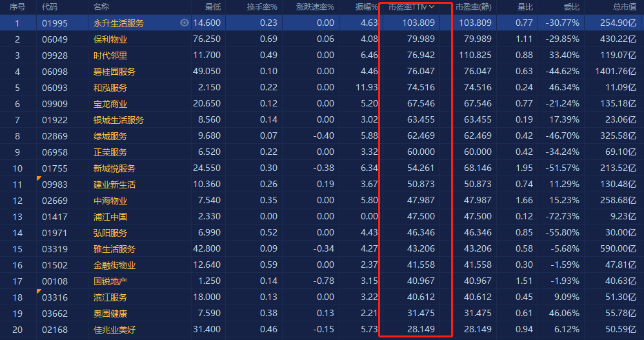Open the stock 保利物业

110,39
